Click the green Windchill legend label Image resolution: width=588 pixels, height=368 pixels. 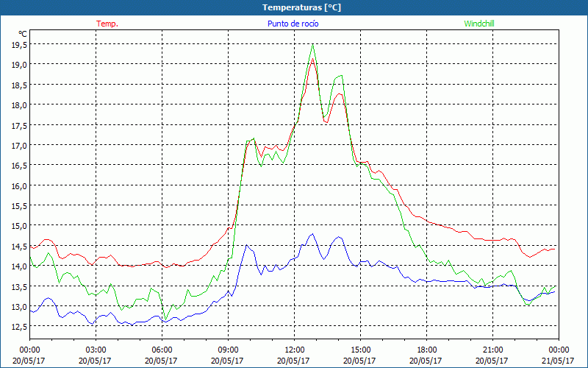click(x=479, y=24)
